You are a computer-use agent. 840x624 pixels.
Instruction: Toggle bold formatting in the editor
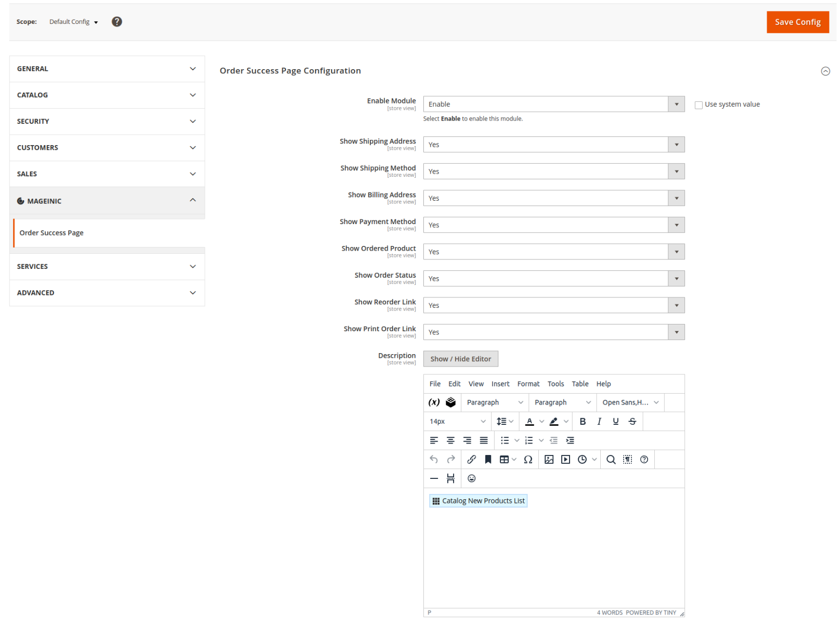583,422
